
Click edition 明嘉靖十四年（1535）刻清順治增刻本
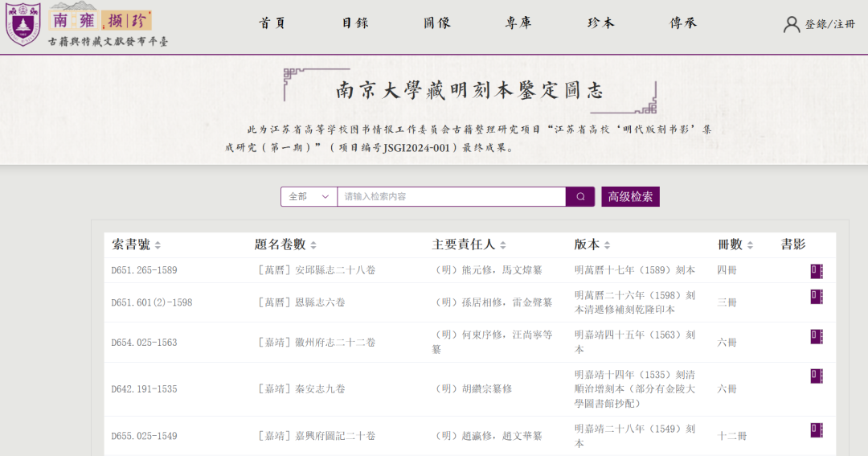tap(634, 389)
